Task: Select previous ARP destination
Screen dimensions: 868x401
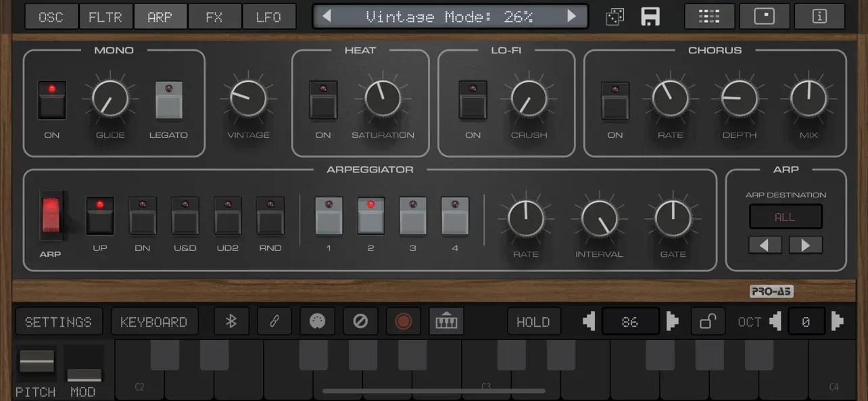Action: point(765,245)
